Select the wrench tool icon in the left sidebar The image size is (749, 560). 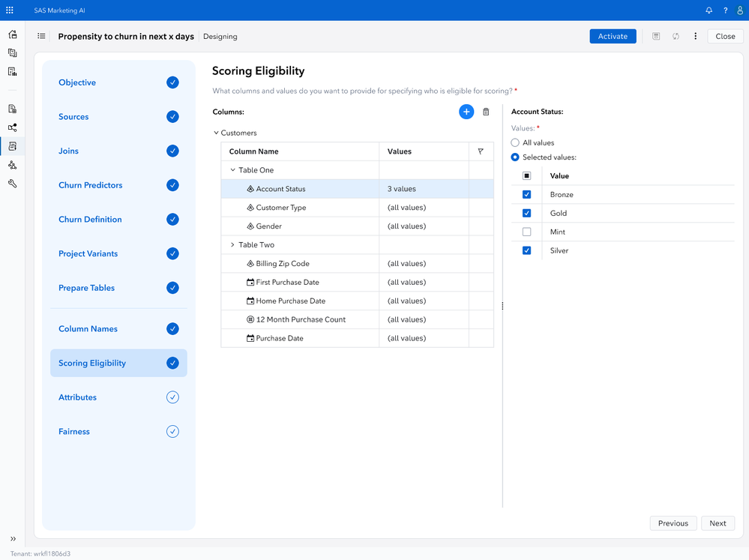11,183
